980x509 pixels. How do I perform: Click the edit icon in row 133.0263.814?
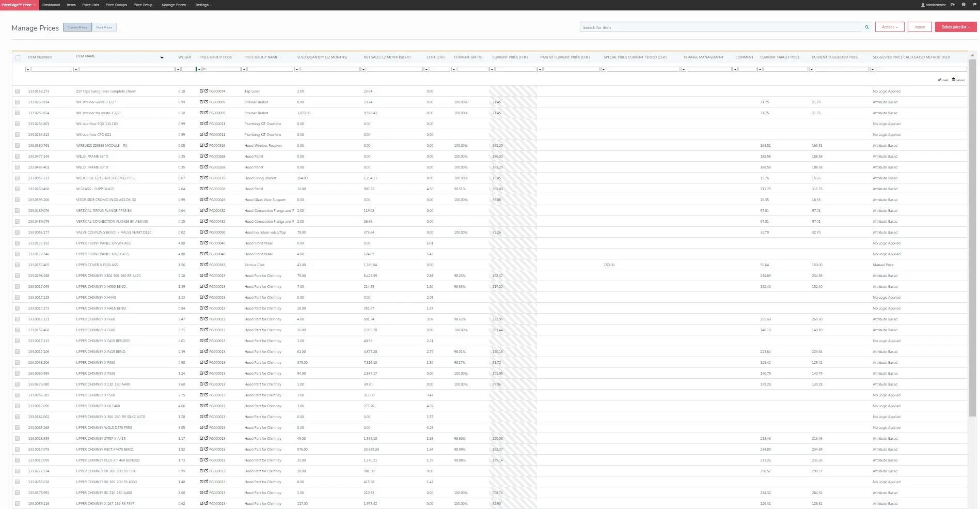(201, 102)
